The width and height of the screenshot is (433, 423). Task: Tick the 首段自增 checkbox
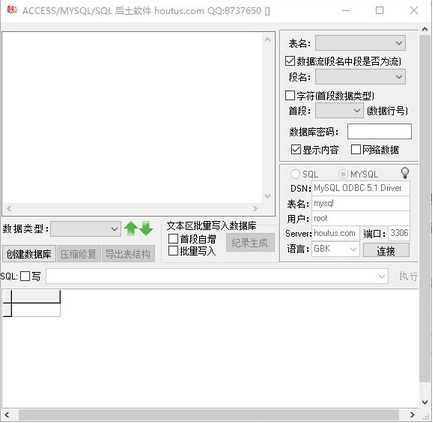[173, 239]
